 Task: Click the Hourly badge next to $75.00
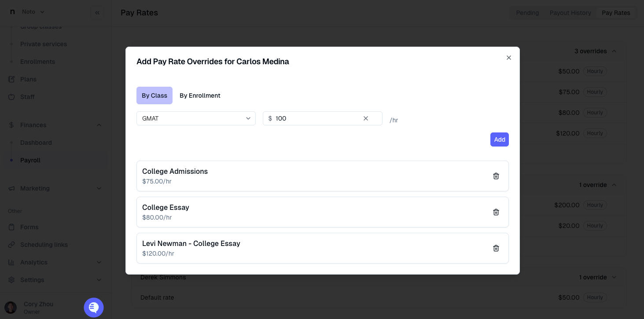coord(595,92)
